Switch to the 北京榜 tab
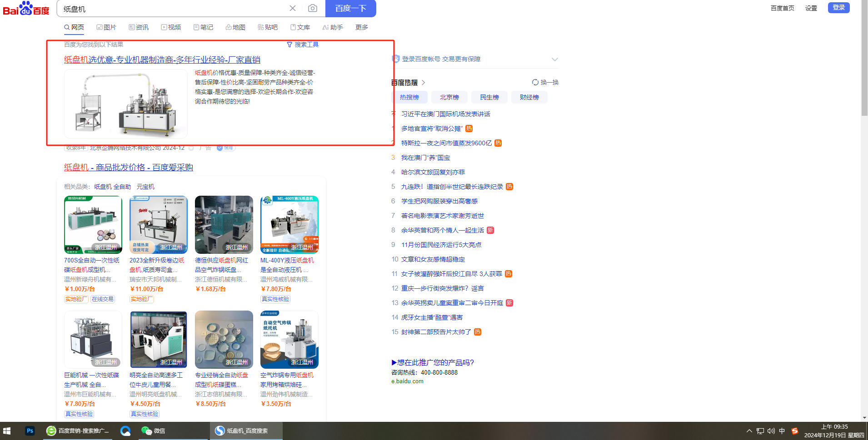The image size is (868, 440). click(x=449, y=97)
